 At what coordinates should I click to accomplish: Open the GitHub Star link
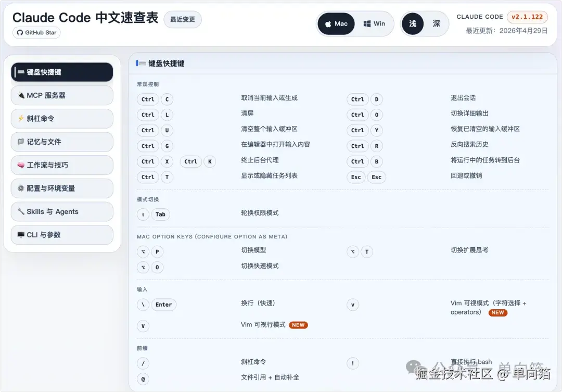point(36,33)
